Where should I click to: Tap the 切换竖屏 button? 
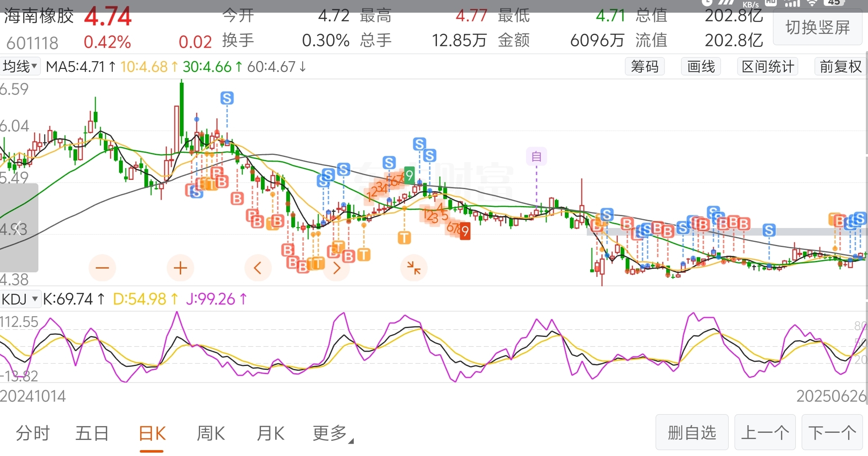coord(818,27)
